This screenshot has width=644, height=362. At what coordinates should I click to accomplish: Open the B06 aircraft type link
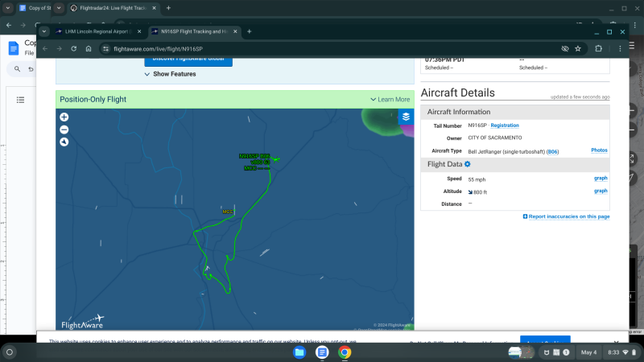tap(552, 152)
